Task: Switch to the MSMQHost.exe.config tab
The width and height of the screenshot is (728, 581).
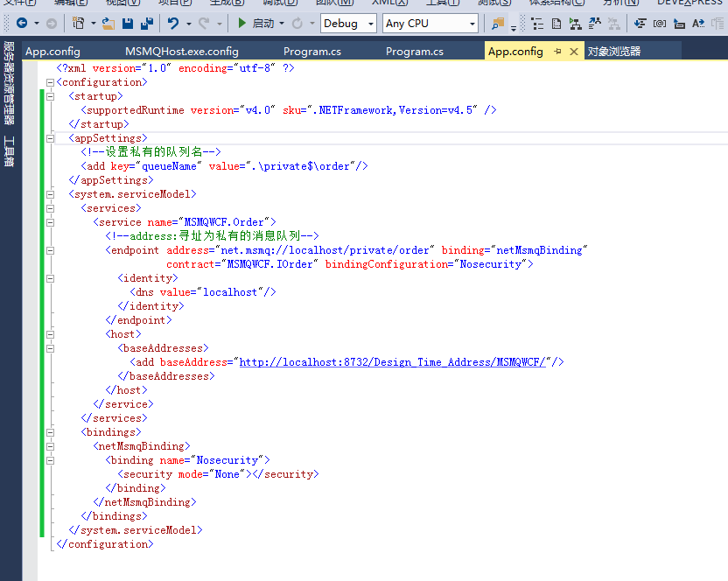Action: pos(181,51)
